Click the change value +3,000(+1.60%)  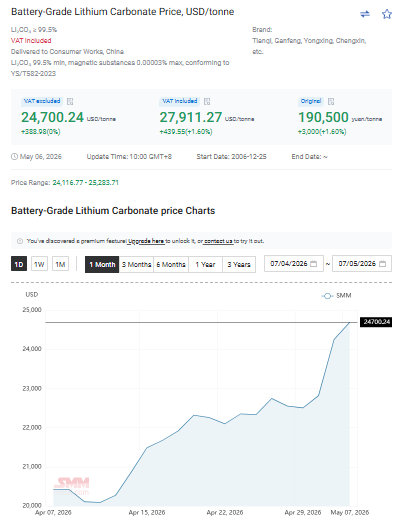(x=322, y=132)
